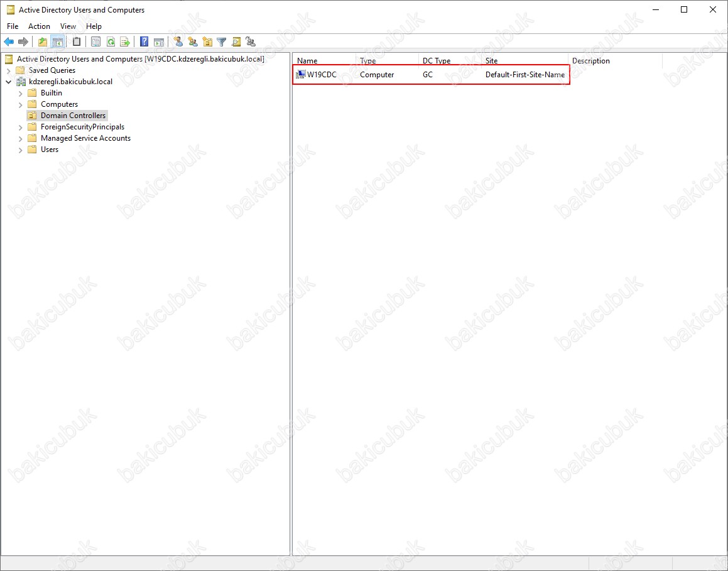This screenshot has width=728, height=571.
Task: Select the ForeignSecurityPrincipals tree item
Action: 83,127
